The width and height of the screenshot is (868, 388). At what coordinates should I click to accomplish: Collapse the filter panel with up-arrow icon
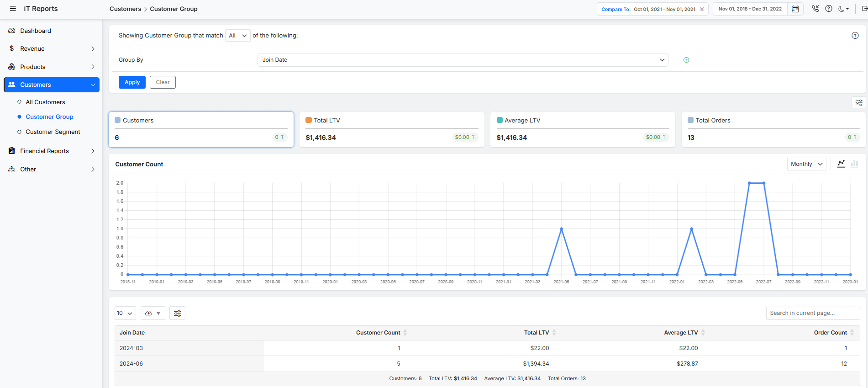pos(855,36)
